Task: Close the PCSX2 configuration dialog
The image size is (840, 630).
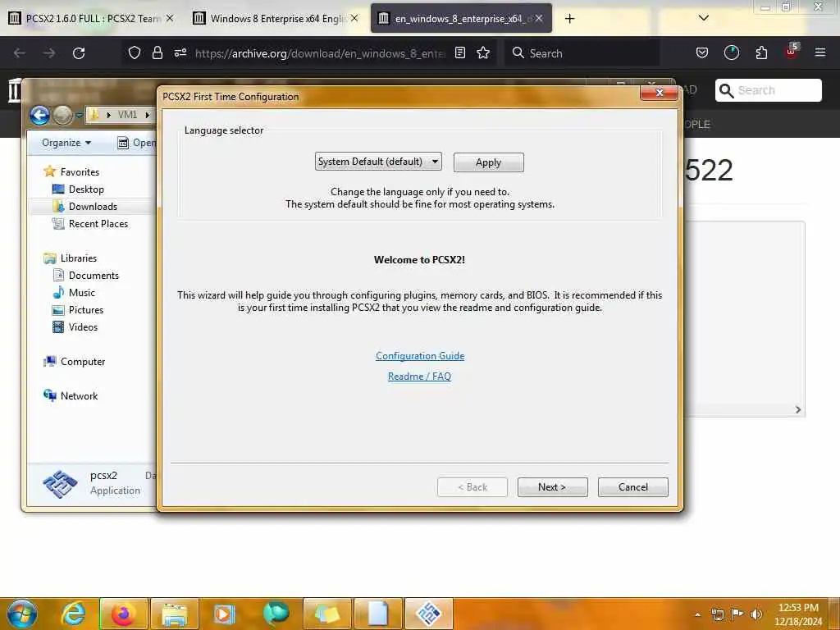Action: pos(659,92)
